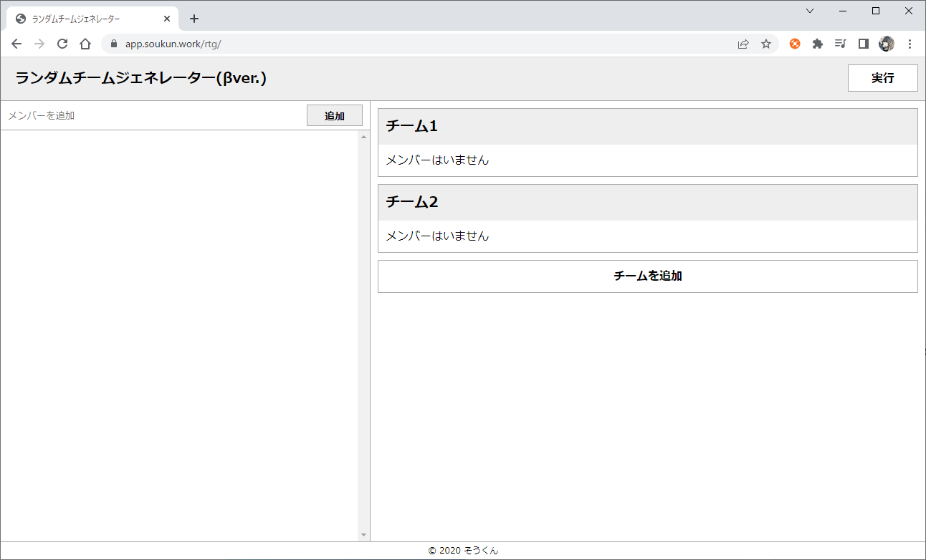Bookmark this page with star icon
This screenshot has height=560, width=926.
[766, 44]
